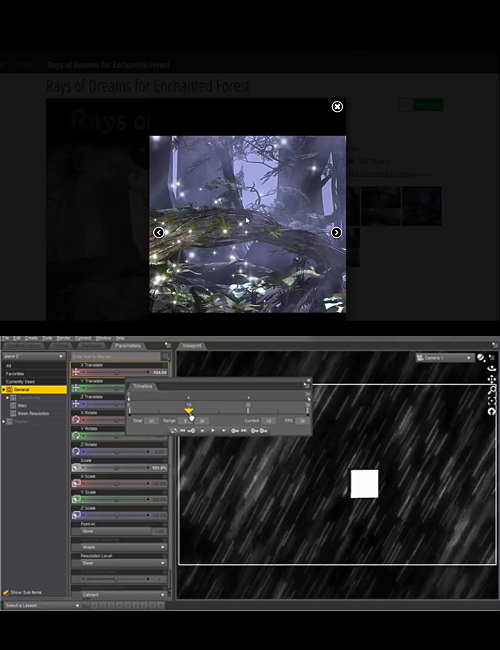Show next image with right arrow
The image size is (500, 650).
click(336, 233)
